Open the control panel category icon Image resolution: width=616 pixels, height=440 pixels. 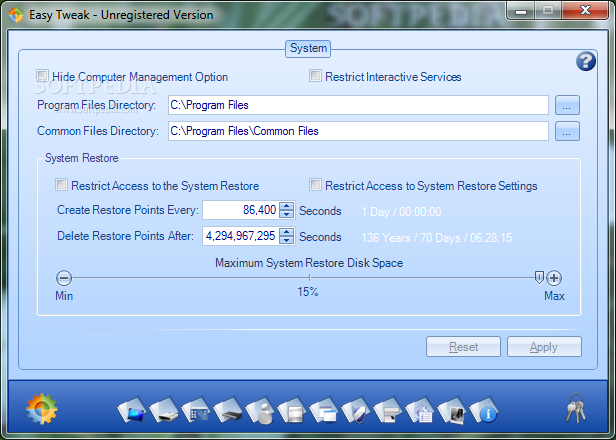(196, 411)
